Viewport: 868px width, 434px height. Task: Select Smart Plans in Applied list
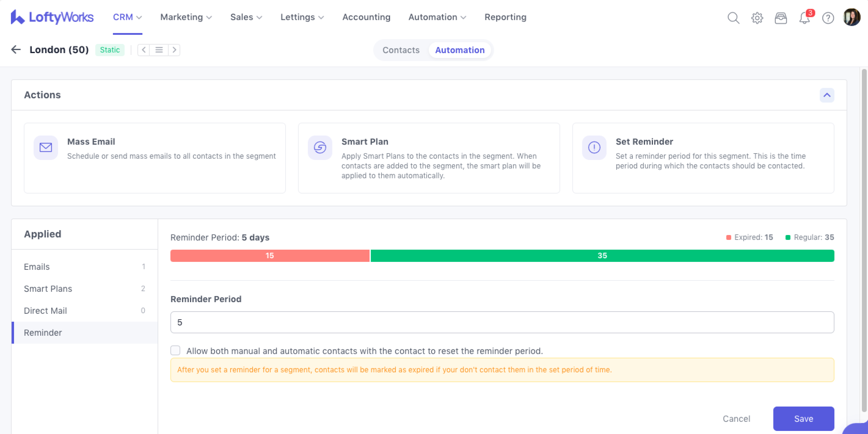48,289
